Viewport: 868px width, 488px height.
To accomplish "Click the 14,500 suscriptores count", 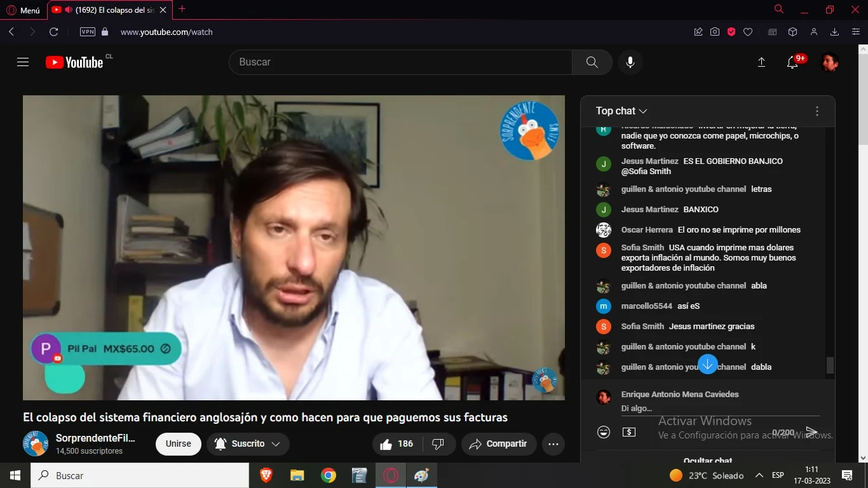I will pyautogui.click(x=89, y=451).
